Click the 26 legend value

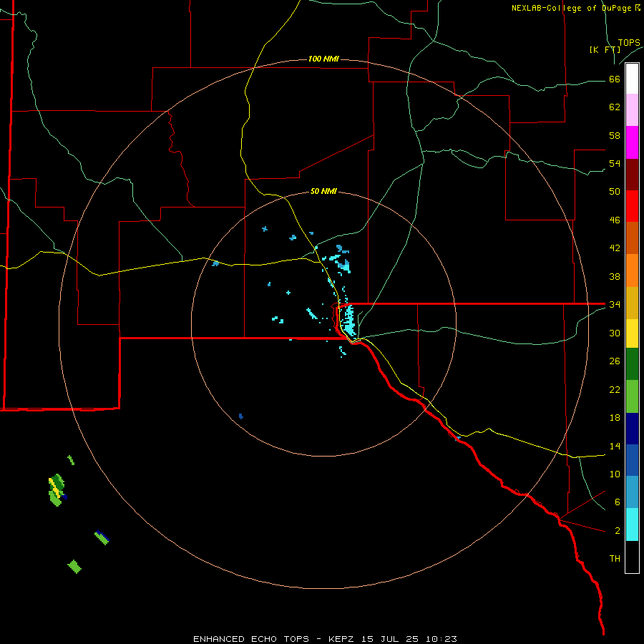[x=615, y=361]
